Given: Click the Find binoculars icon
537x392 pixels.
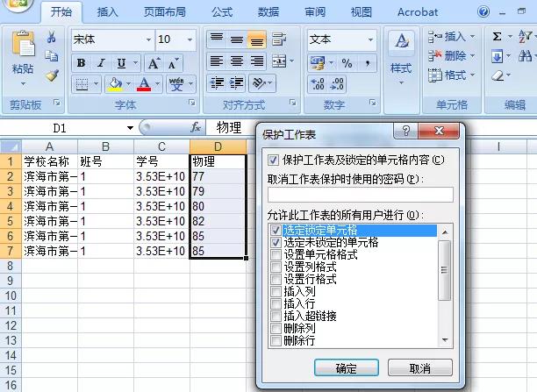Looking at the screenshot, I should [x=525, y=55].
